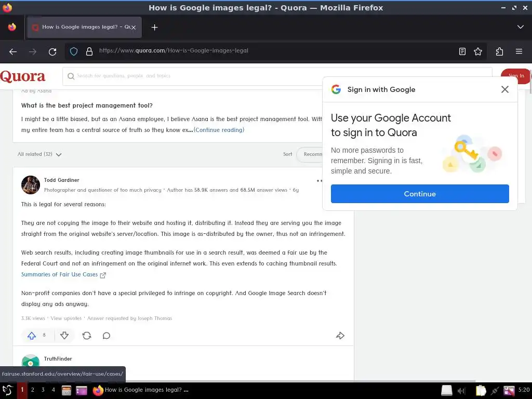
Task: Click the Google G logo in popup
Action: click(x=336, y=89)
